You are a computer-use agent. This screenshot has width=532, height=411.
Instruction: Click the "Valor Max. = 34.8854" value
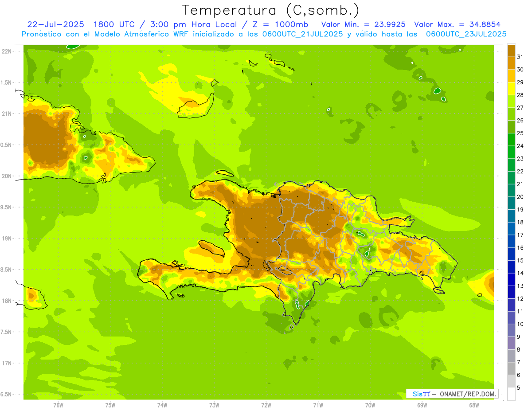pyautogui.click(x=457, y=24)
